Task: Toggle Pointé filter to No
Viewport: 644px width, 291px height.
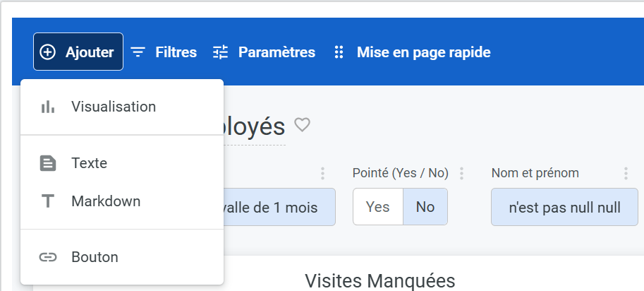Action: [x=425, y=207]
